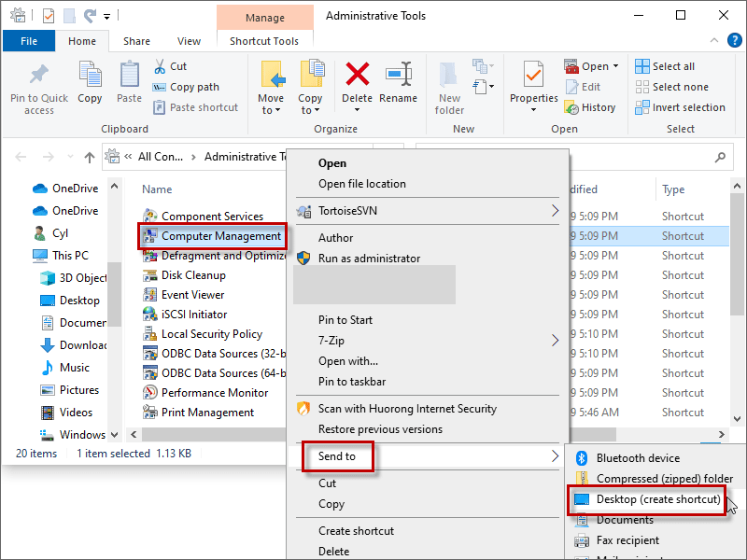
Task: Expand the Open button dropdown arrow
Action: coord(615,66)
